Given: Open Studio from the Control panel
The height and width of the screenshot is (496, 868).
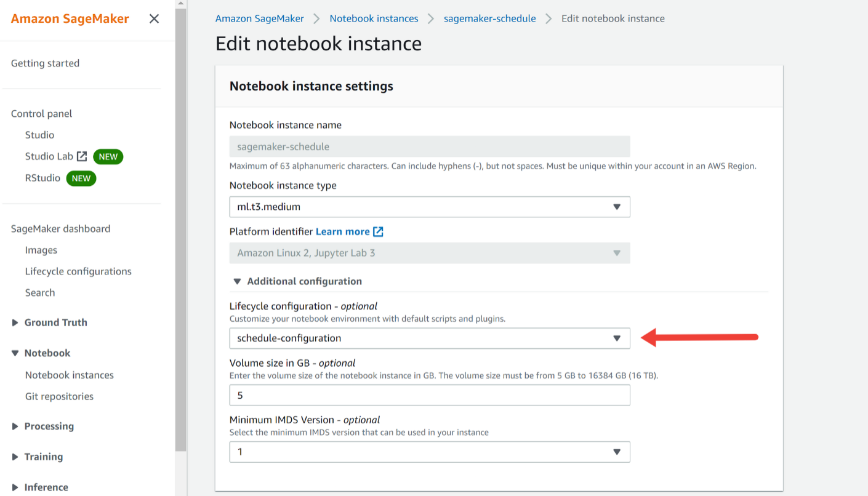Looking at the screenshot, I should [x=39, y=135].
